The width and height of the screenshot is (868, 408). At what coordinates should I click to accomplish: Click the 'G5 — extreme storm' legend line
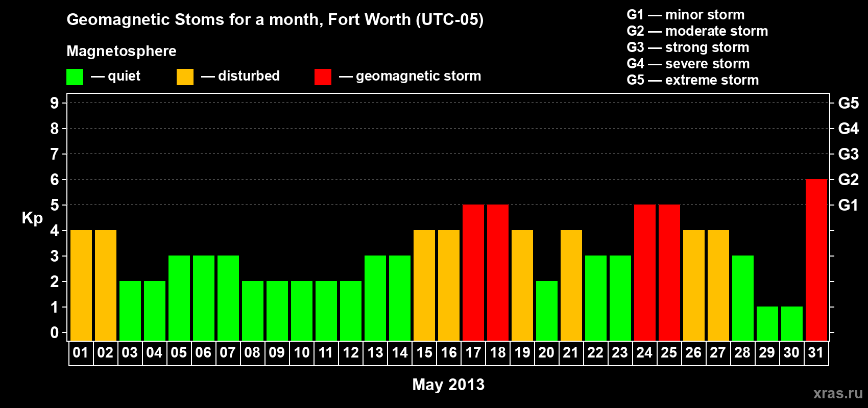693,80
